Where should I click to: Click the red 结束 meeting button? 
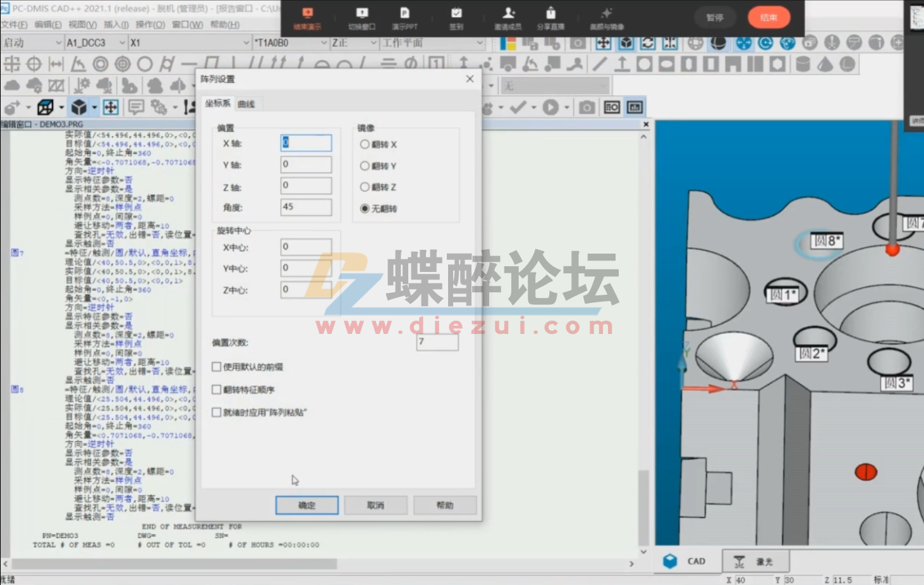coord(769,18)
